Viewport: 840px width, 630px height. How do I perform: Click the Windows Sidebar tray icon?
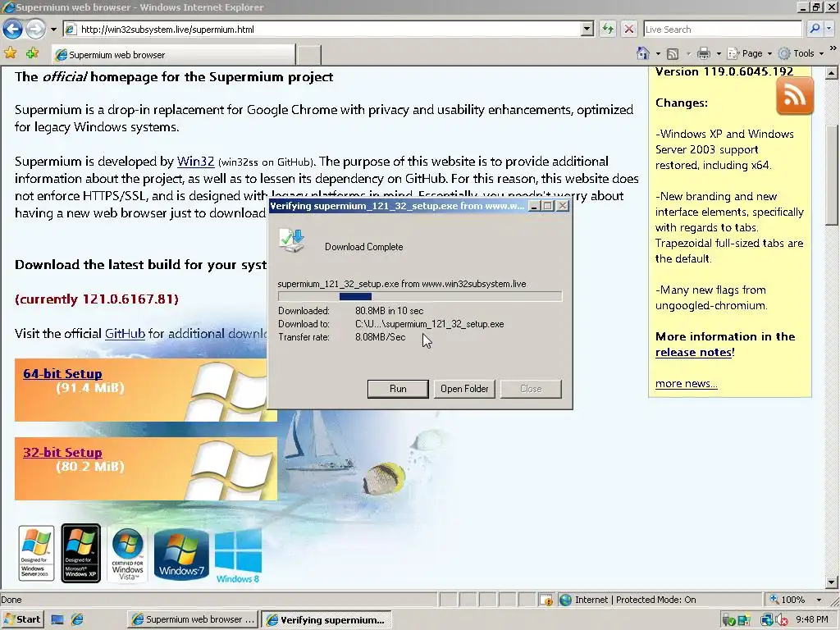coord(743,620)
